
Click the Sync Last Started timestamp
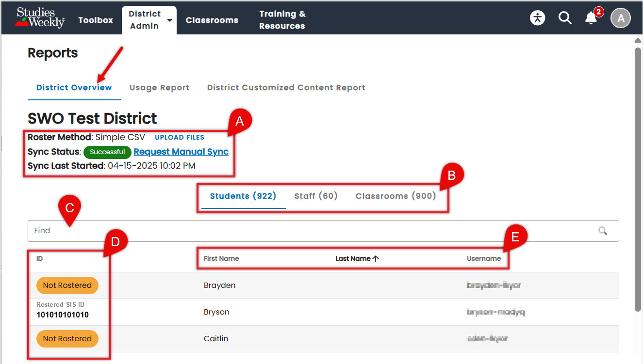[151, 166]
